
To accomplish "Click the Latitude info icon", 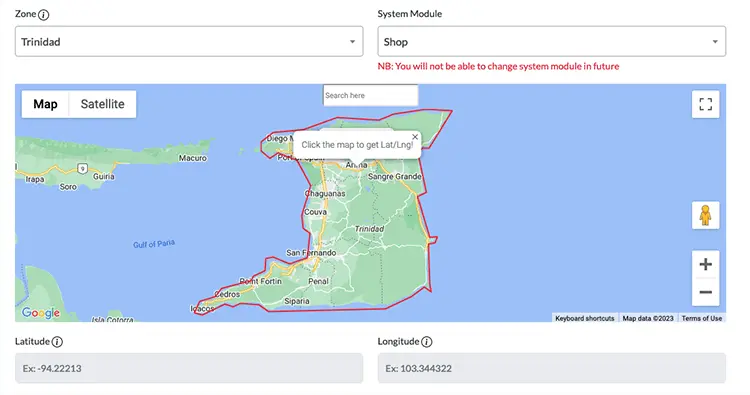I will click(x=57, y=342).
